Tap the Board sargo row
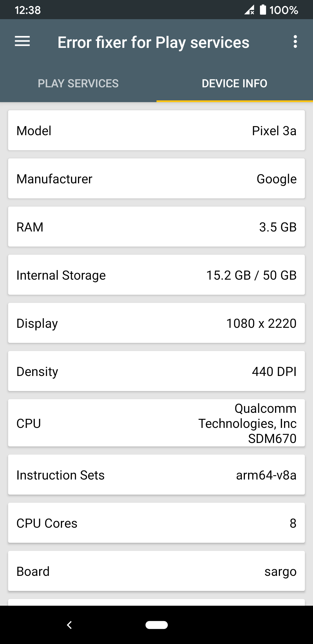313x644 pixels. 156,571
